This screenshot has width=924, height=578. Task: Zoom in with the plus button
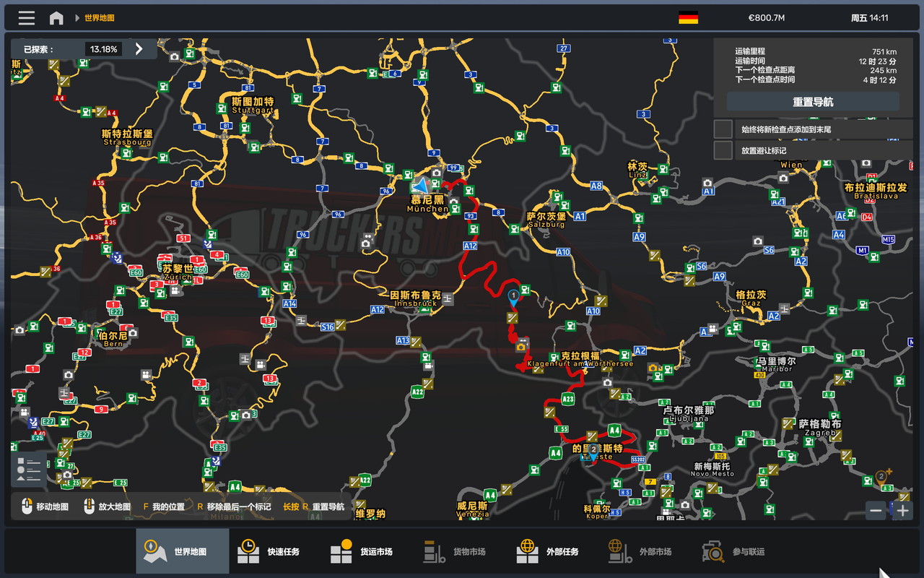point(903,510)
